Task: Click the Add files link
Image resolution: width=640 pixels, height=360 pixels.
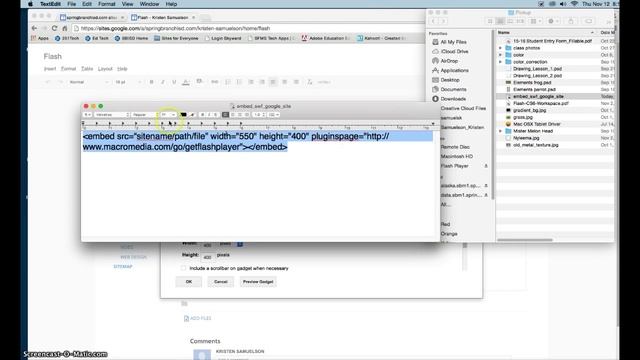Action: tap(198, 318)
